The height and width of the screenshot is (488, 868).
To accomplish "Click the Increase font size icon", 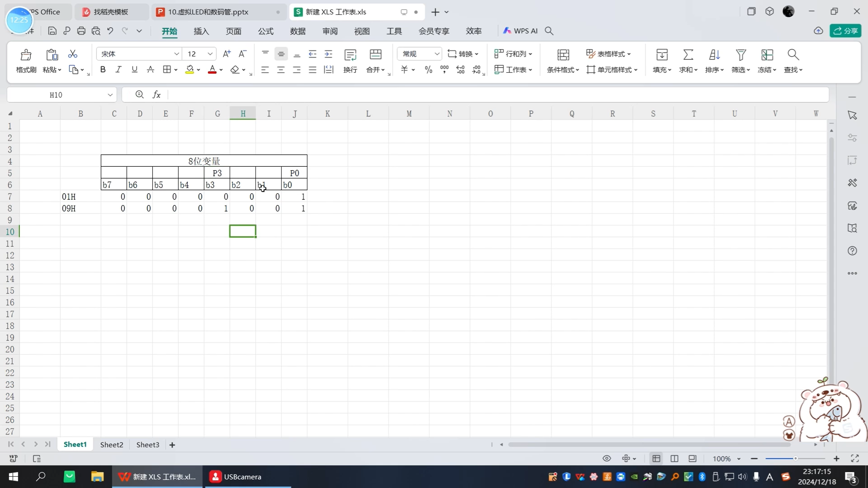I will click(x=226, y=54).
